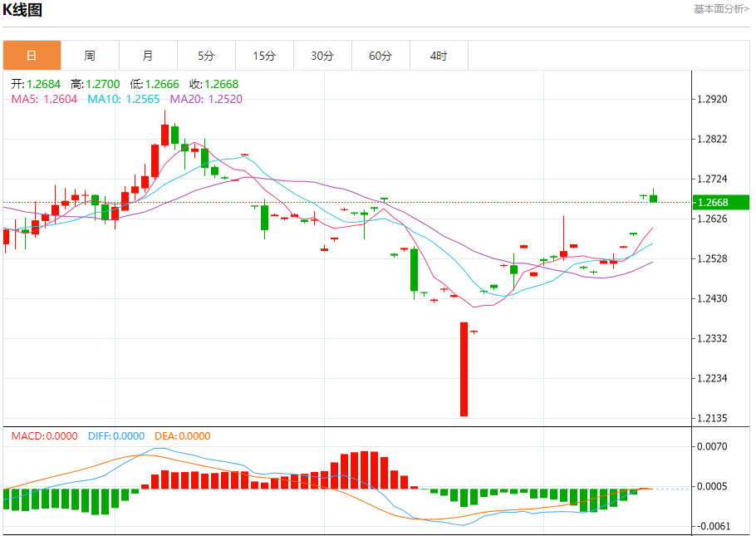This screenshot has height=536, width=756.
Task: Open the 60分 interval tab
Action: pos(380,56)
